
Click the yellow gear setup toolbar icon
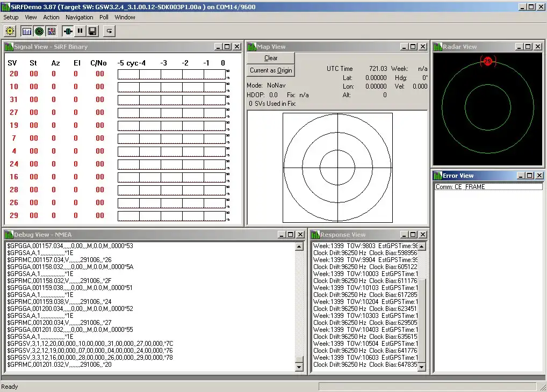(10, 31)
